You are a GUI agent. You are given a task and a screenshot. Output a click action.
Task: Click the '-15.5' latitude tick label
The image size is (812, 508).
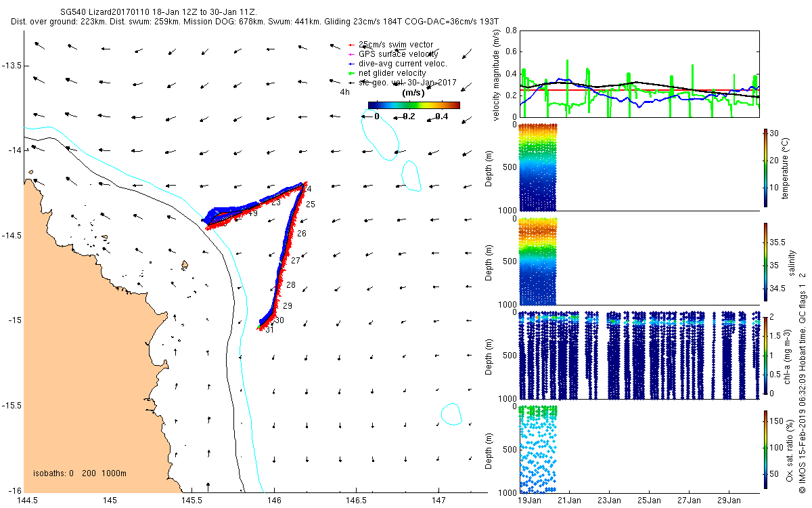[12, 405]
